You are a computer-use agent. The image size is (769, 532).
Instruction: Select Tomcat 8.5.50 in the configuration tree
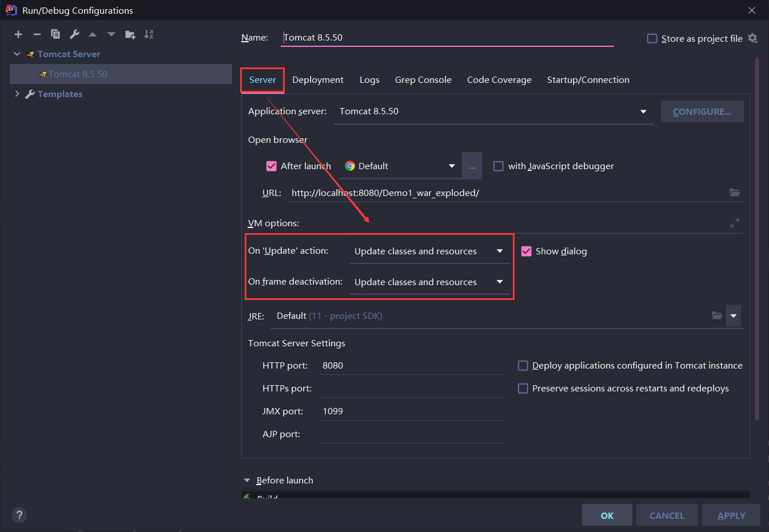(121, 74)
